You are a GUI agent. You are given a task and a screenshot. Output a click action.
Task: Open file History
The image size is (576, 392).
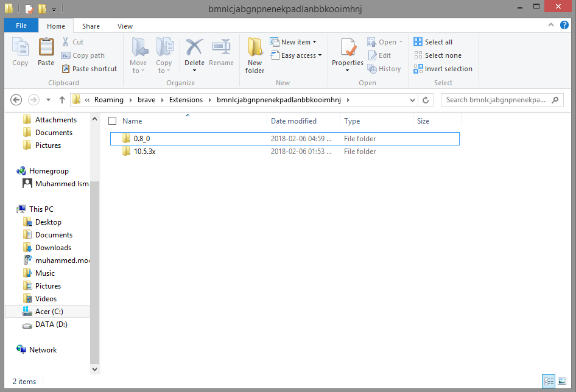coord(384,69)
